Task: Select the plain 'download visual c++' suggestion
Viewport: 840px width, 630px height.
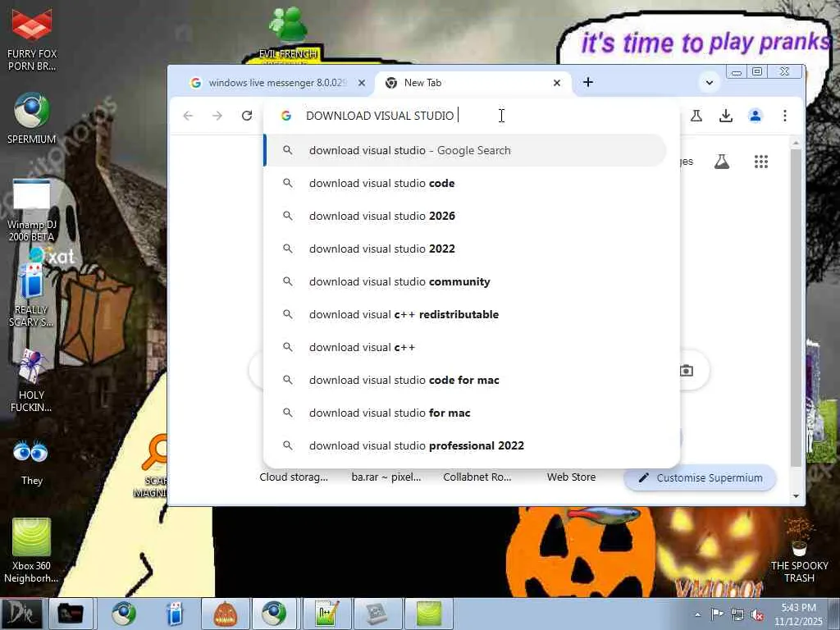Action: pyautogui.click(x=465, y=347)
